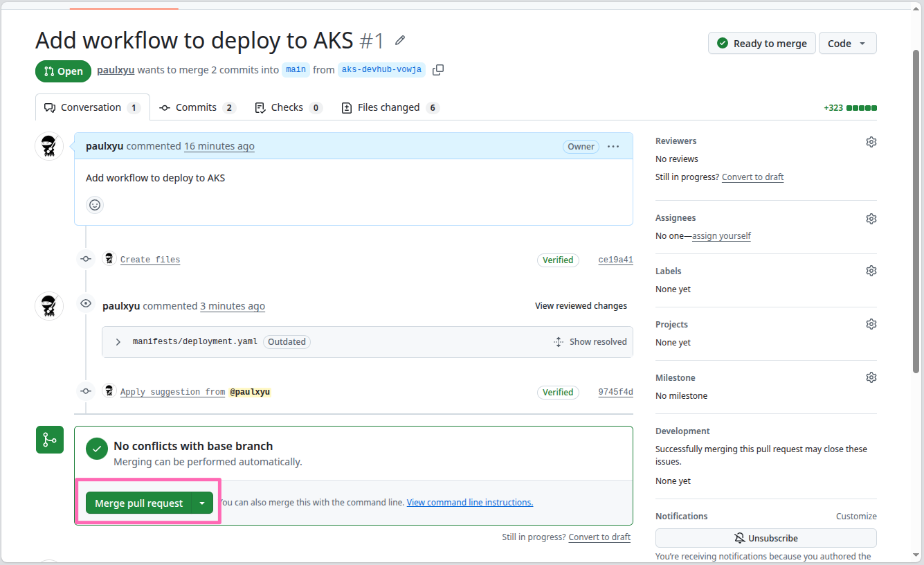The height and width of the screenshot is (565, 924).
Task: Click the Open status badge
Action: pos(64,71)
